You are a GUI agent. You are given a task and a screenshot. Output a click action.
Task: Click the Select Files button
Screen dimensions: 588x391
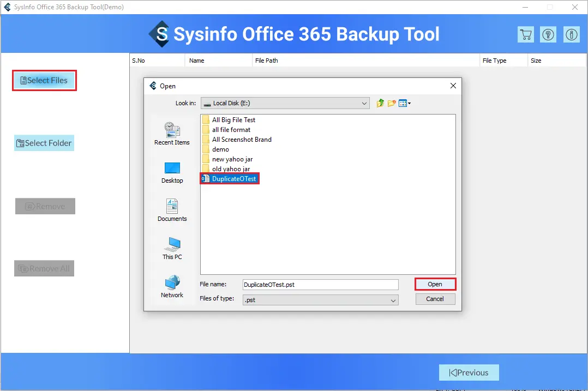44,80
